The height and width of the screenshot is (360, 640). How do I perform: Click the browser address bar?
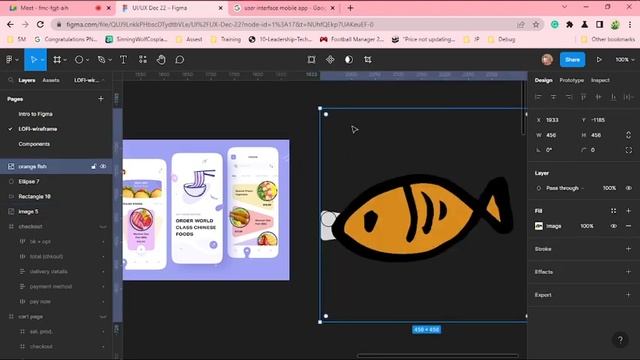(x=286, y=24)
